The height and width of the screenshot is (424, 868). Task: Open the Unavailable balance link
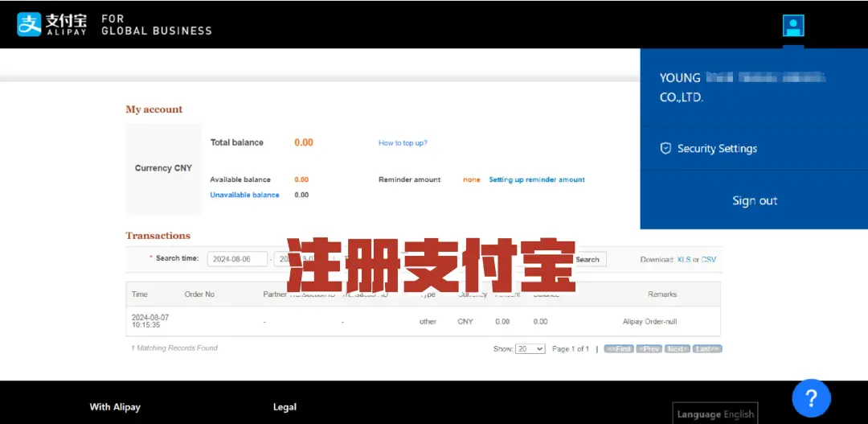pos(244,195)
